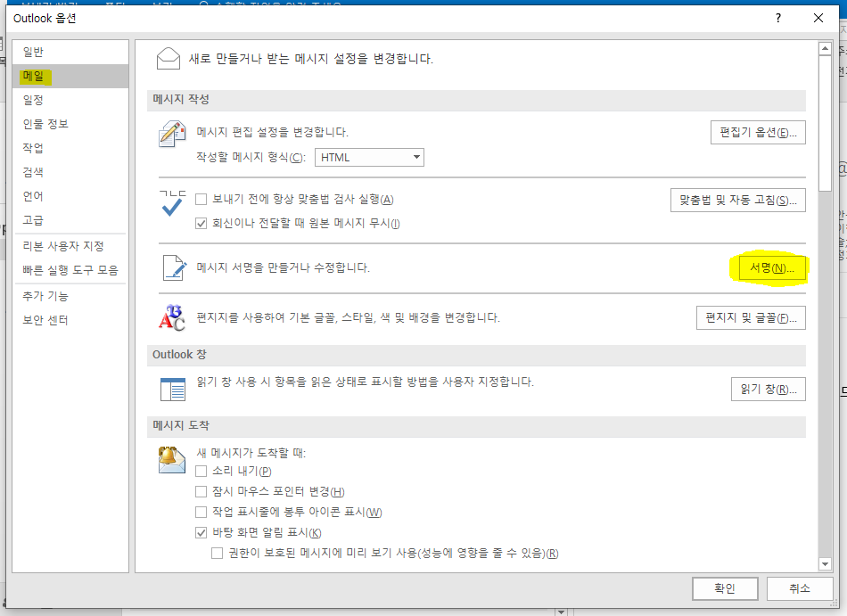Uncheck 회신이나 전달할 때 원본 메시지 무시
Screen dimensions: 847x616
pos(201,223)
